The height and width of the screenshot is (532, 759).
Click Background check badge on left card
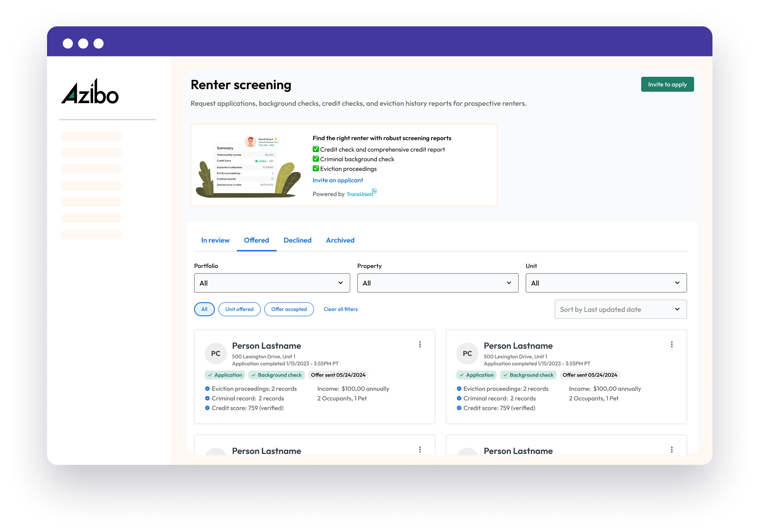click(277, 375)
